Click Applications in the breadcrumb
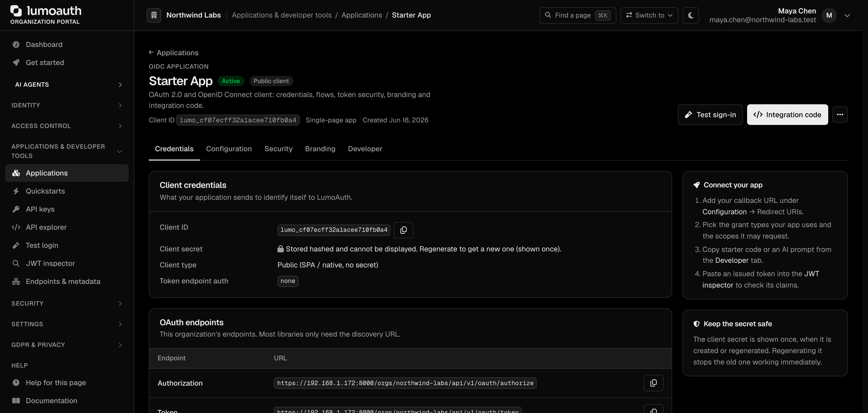Screen dimensions: 868x413 pyautogui.click(x=362, y=15)
